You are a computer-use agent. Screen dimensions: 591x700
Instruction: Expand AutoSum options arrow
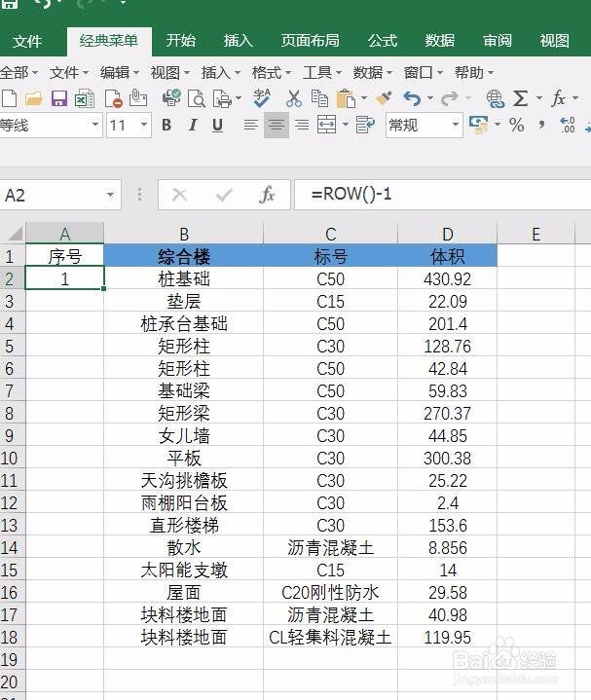pyautogui.click(x=539, y=97)
